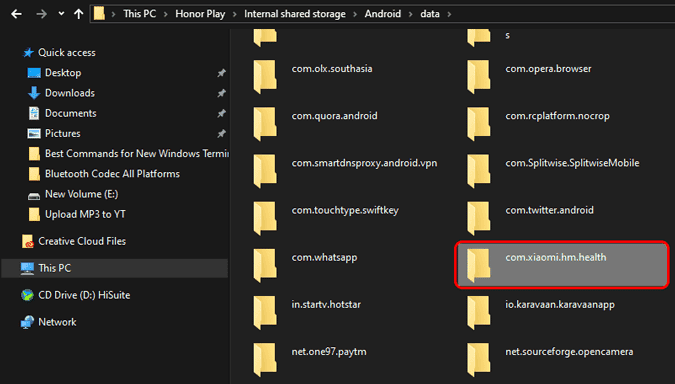Select the com.opera.browser folder icon

point(478,76)
